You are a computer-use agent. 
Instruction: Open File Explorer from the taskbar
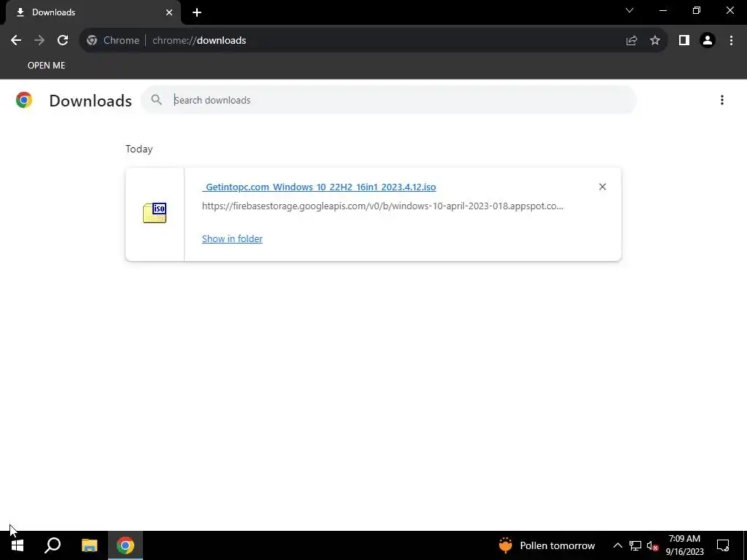click(89, 545)
